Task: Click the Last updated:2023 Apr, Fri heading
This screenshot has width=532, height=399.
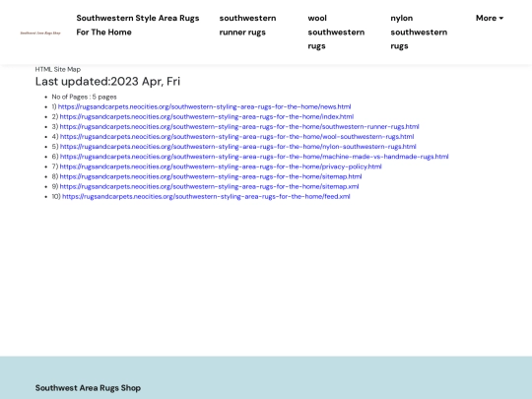Action: pyautogui.click(x=107, y=82)
